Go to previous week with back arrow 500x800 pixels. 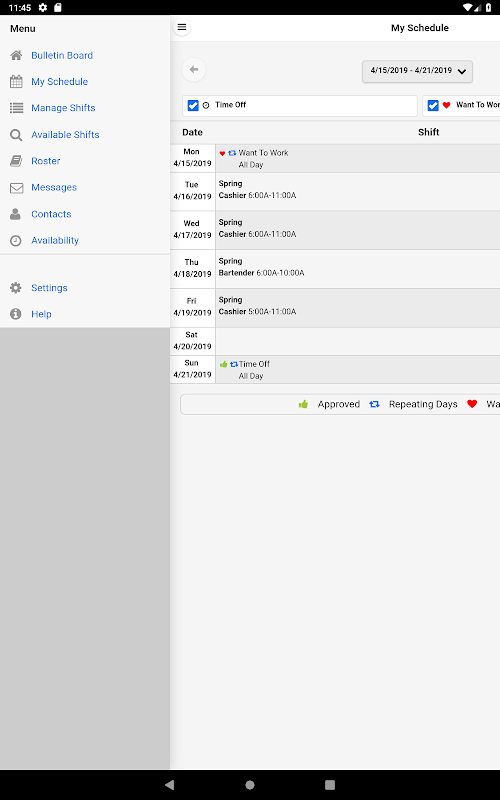(x=194, y=69)
